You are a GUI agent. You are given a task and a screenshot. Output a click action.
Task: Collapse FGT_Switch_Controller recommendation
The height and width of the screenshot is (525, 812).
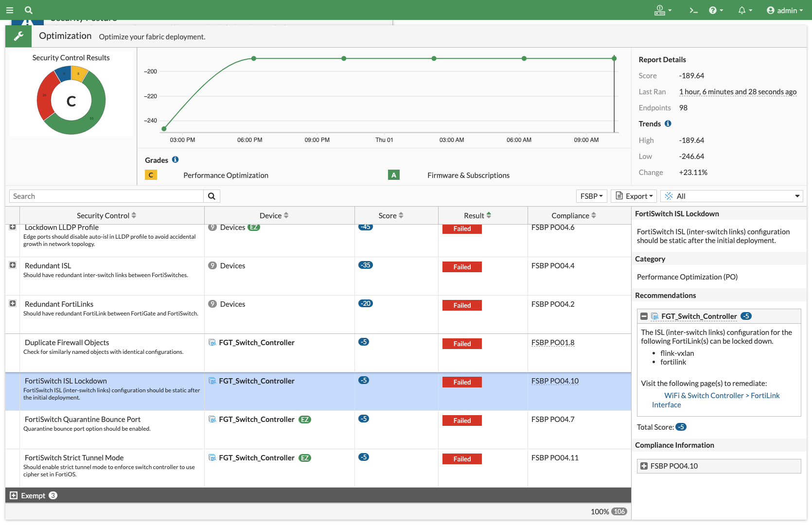(644, 316)
